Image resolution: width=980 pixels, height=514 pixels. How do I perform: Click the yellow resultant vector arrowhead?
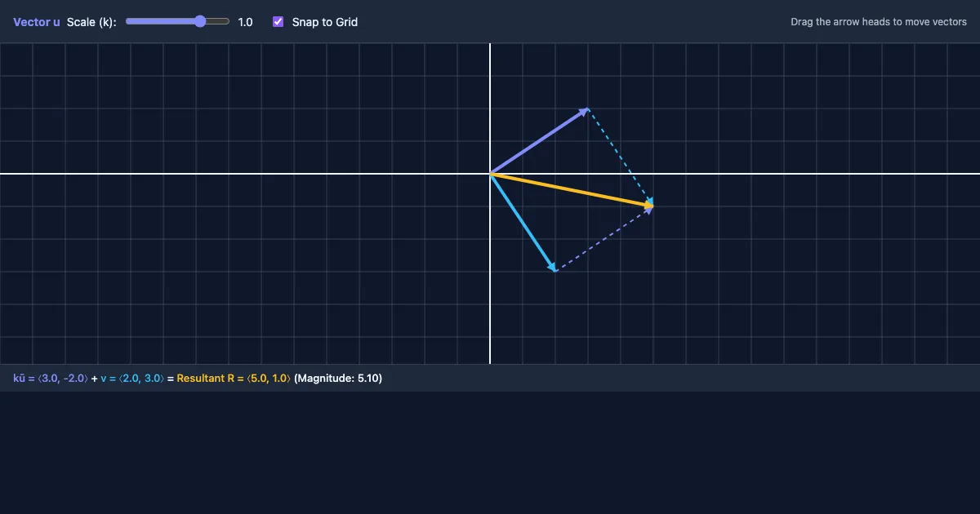[648, 205]
